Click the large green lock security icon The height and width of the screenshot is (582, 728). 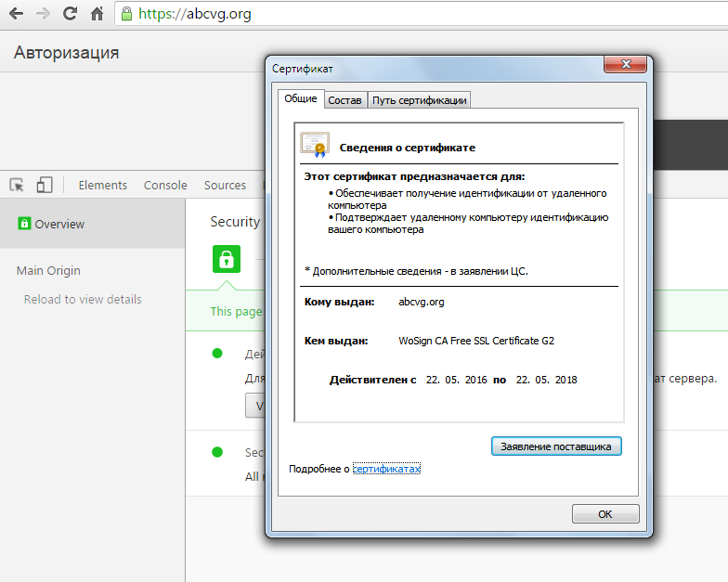tap(226, 259)
